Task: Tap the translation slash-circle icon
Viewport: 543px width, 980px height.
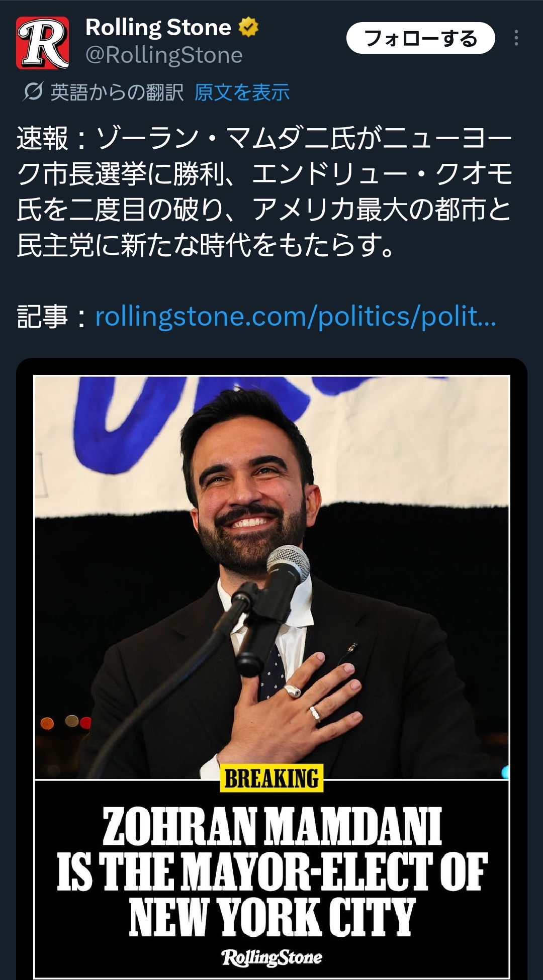Action: [33, 91]
